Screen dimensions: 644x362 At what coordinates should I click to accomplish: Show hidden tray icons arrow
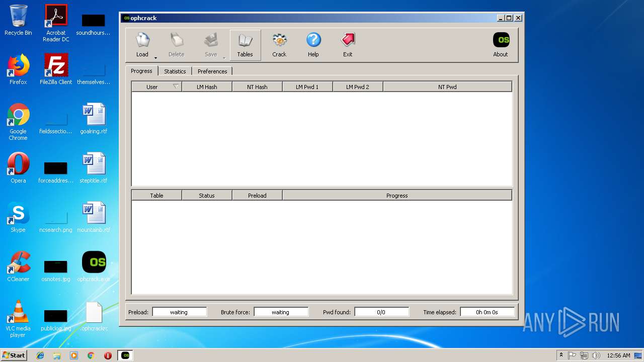(x=561, y=355)
